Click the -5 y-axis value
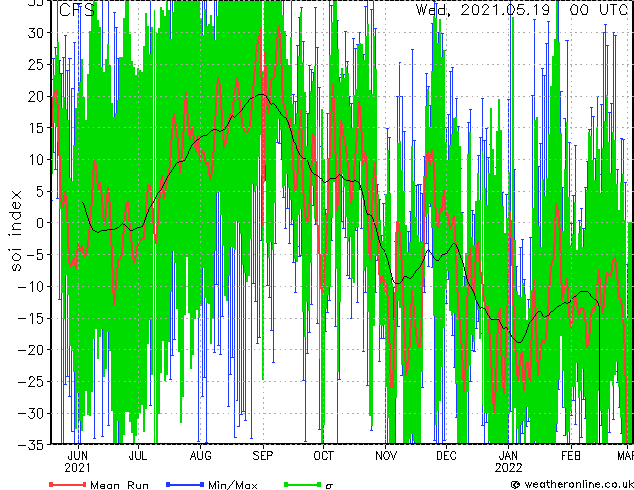Image resolution: width=634 pixels, height=490 pixels. (35, 255)
